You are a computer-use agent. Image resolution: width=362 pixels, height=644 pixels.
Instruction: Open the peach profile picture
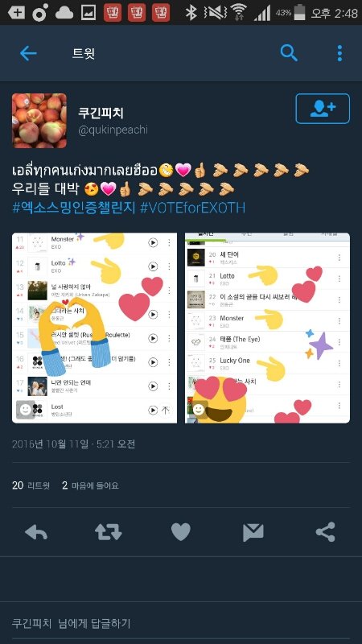(39, 120)
